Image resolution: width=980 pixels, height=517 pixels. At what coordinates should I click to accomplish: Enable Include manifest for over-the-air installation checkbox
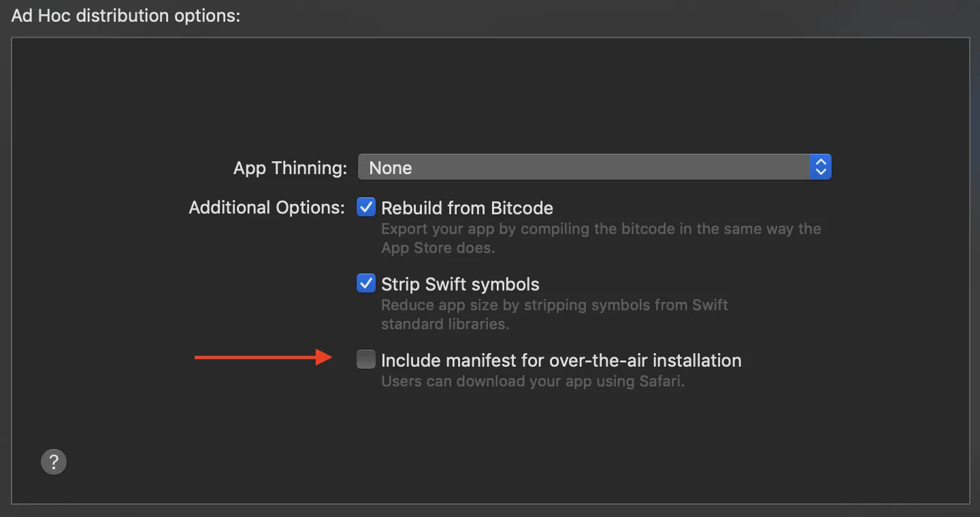click(x=366, y=360)
